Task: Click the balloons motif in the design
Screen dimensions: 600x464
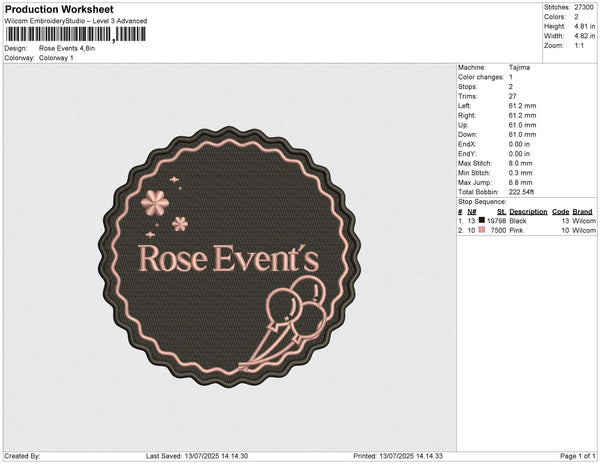Action: [296, 318]
